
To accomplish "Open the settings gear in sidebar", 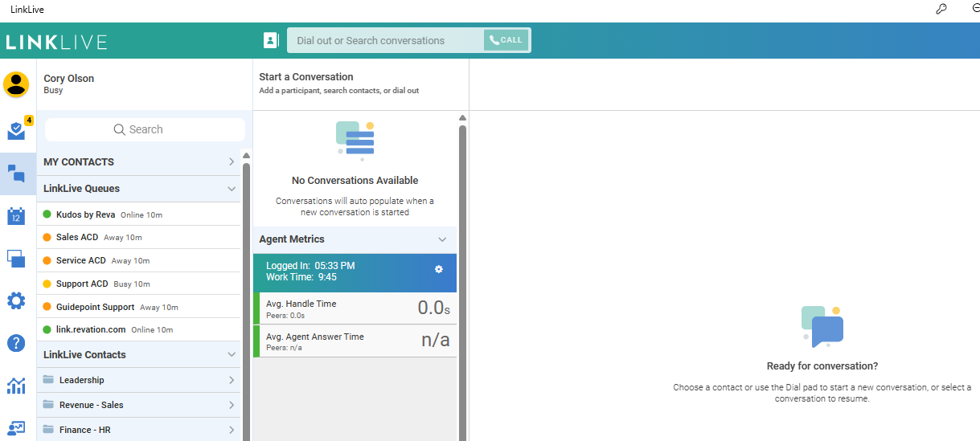I will [x=16, y=301].
